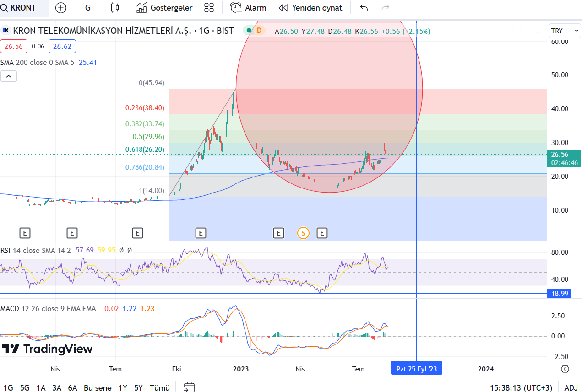Click the Pzt 25 Eyl '23 date label

tap(417, 369)
